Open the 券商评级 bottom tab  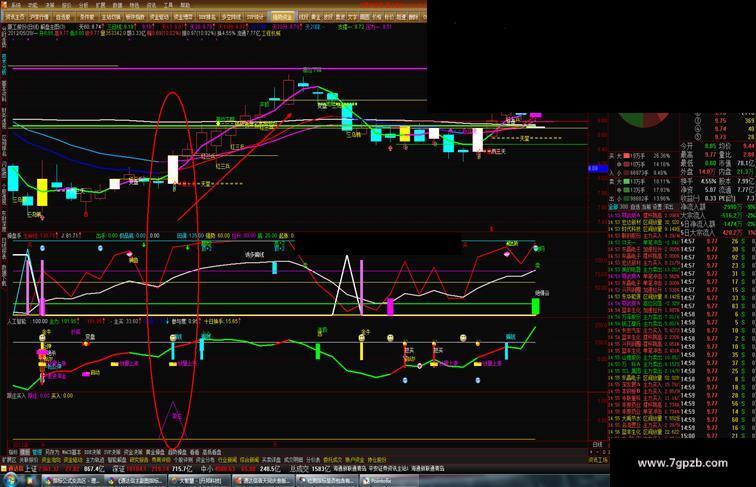(x=161, y=460)
